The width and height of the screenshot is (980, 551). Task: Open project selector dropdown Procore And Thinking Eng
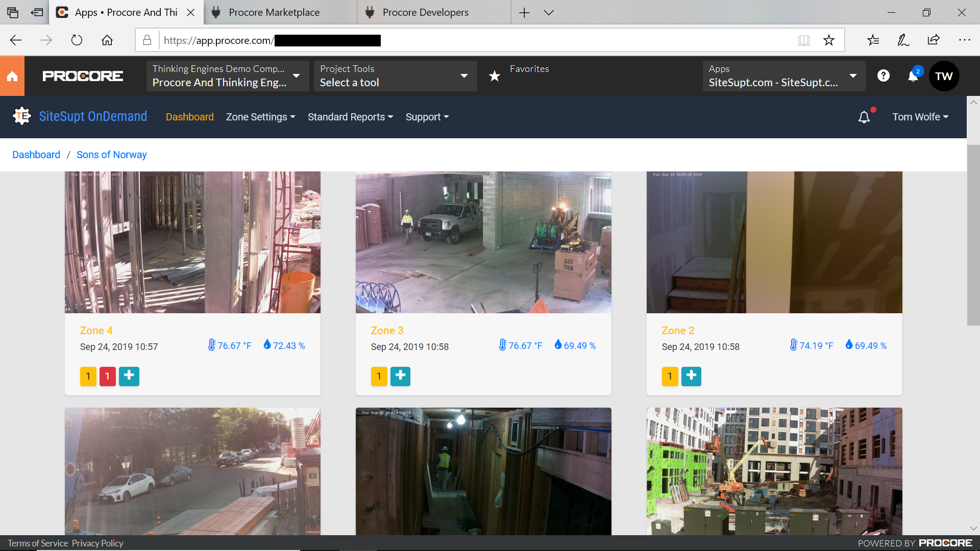coord(228,76)
